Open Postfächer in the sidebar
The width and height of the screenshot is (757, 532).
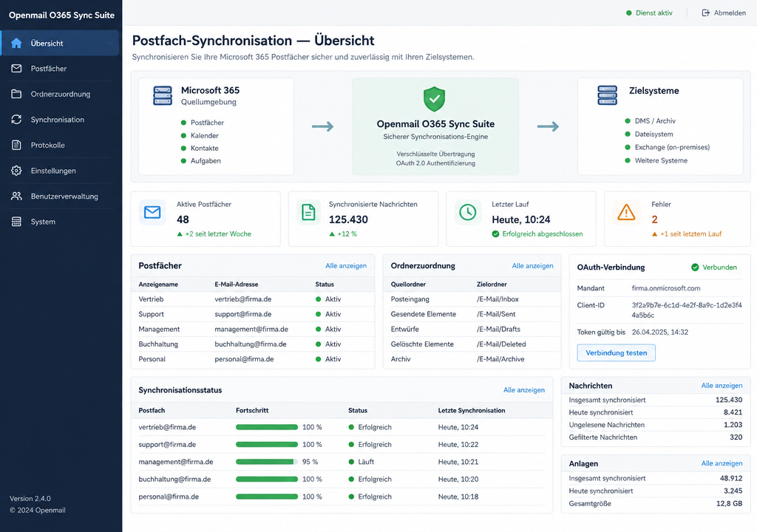coord(60,69)
